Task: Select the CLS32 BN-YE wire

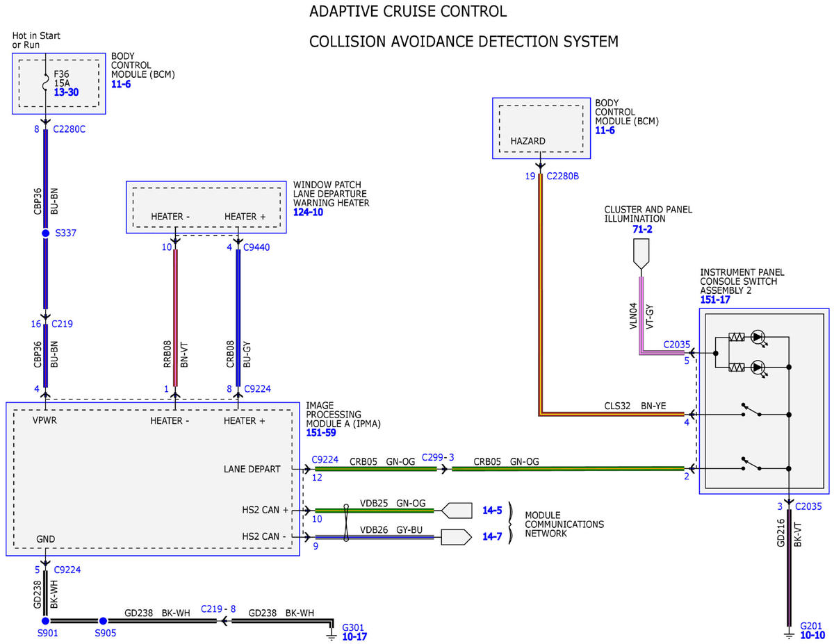Action: coord(612,414)
